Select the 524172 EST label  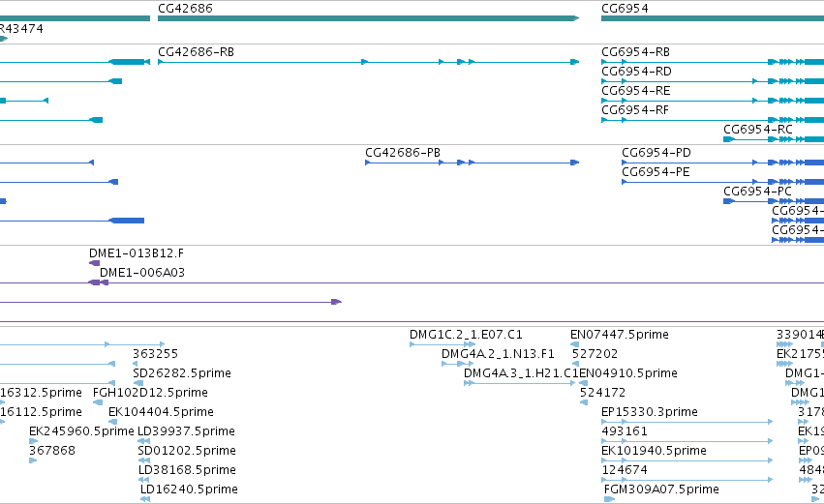click(x=603, y=393)
